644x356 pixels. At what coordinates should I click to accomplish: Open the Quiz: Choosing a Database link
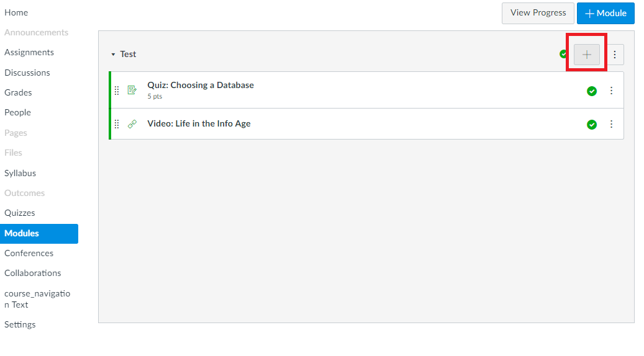201,86
